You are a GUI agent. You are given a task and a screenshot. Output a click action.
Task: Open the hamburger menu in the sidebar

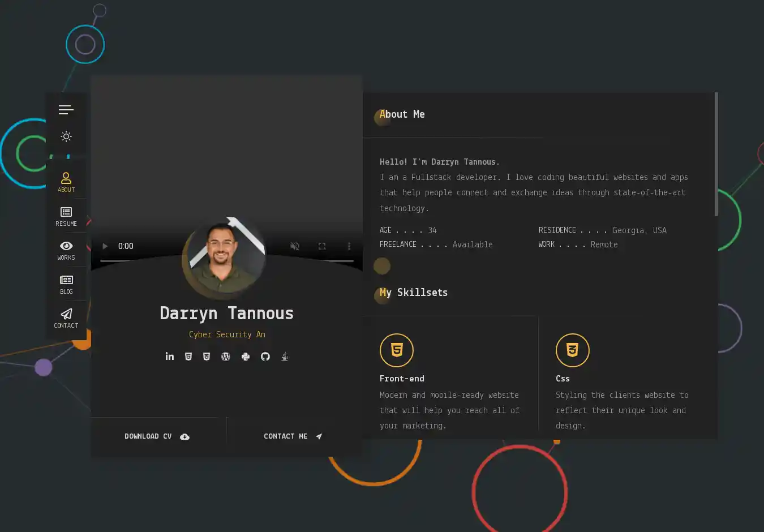(66, 110)
